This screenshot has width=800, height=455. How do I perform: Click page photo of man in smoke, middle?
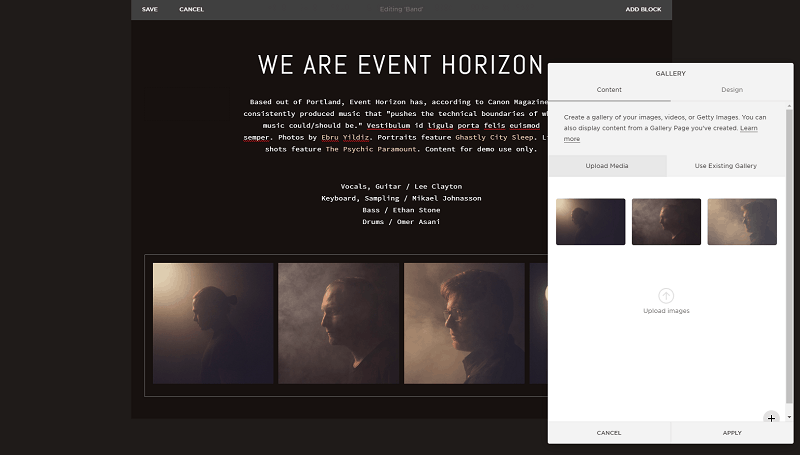pos(338,323)
